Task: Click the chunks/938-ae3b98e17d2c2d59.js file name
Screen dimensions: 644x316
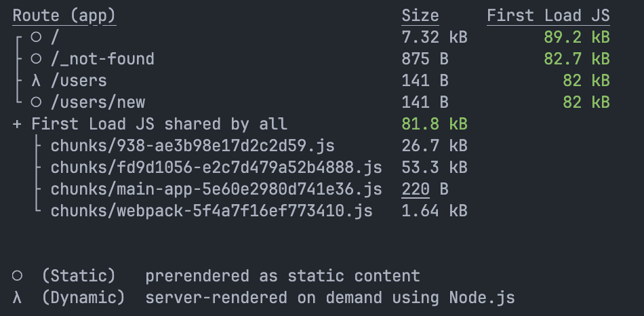Action: [x=193, y=146]
